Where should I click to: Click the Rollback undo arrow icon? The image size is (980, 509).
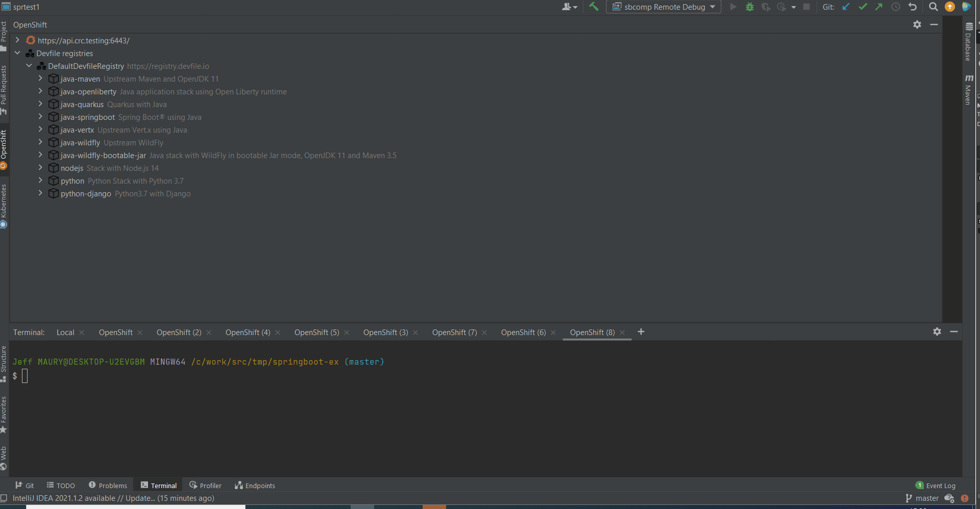(x=913, y=7)
